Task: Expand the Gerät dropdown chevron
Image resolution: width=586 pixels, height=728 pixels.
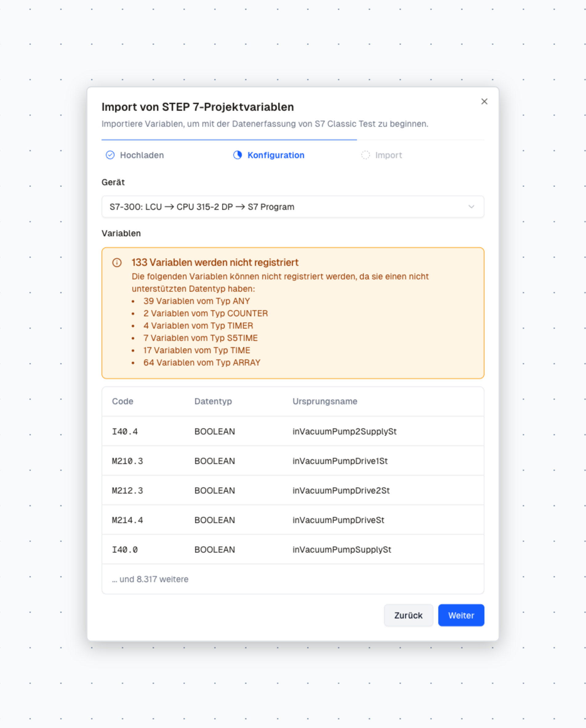Action: [x=471, y=207]
